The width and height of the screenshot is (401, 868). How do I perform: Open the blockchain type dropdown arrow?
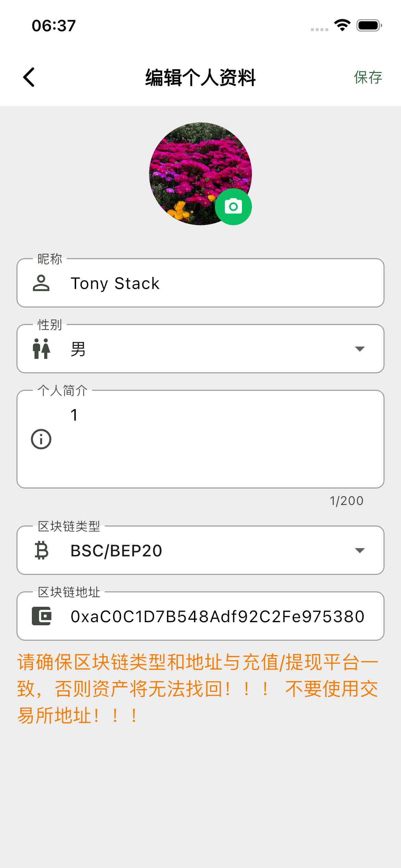click(360, 551)
